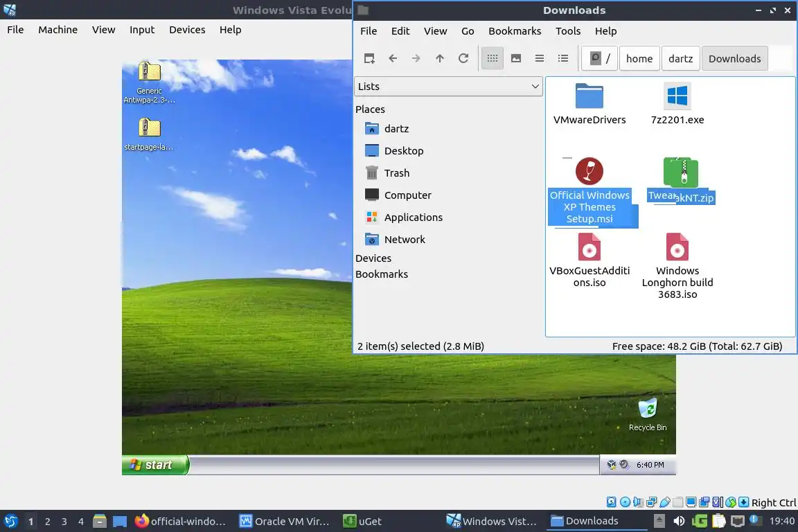Image resolution: width=798 pixels, height=532 pixels.
Task: Open the Go menu in the file manager
Action: coord(468,31)
